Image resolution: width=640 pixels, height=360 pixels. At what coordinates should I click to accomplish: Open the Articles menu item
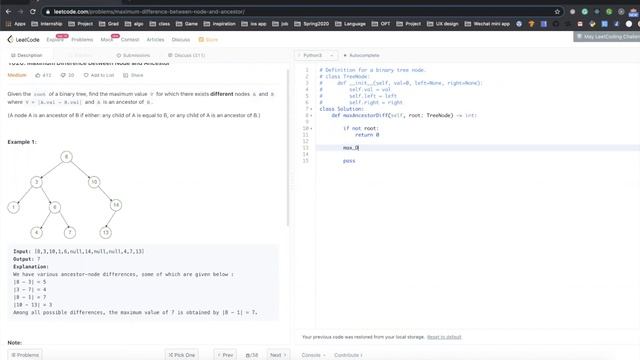click(x=155, y=40)
